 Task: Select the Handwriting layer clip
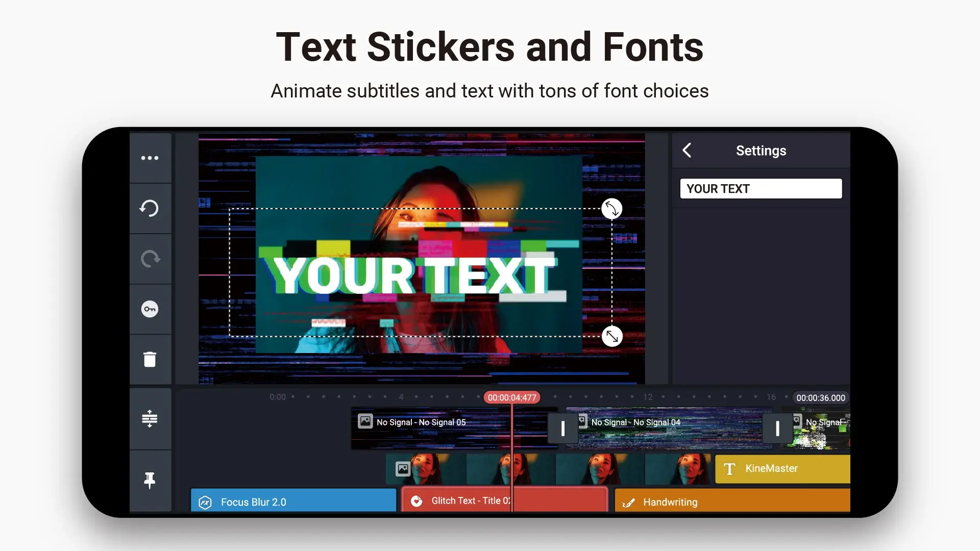732,501
